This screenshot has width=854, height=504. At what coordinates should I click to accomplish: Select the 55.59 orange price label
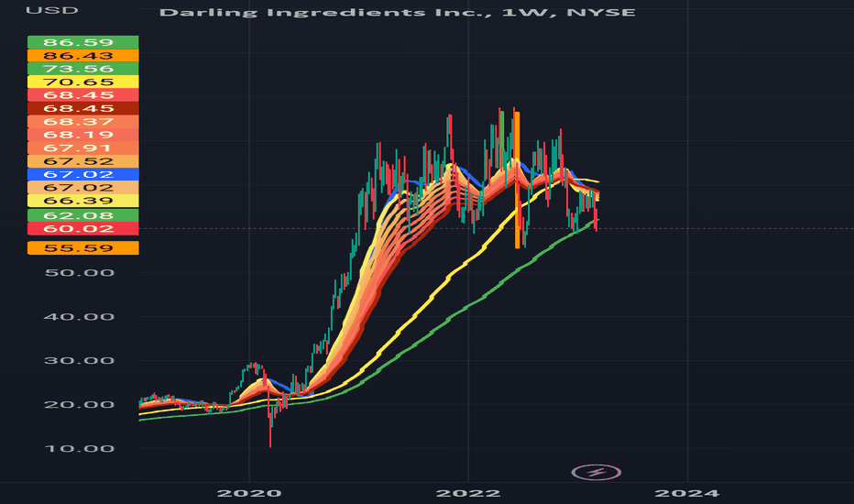[x=82, y=248]
